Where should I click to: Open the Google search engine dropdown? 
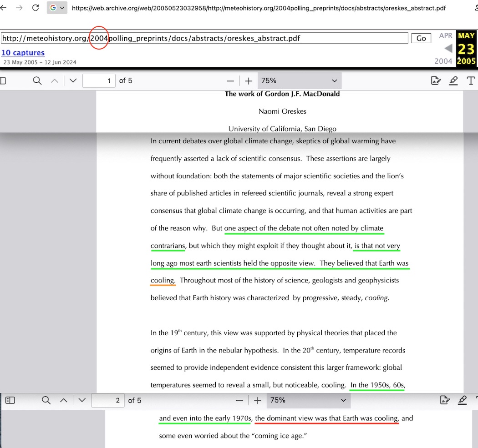tap(57, 8)
